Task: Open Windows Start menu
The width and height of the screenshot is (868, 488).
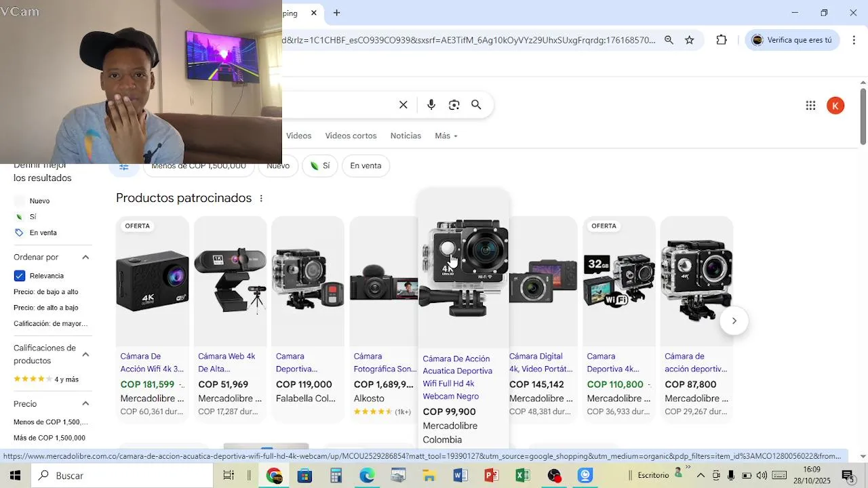Action: click(x=15, y=475)
